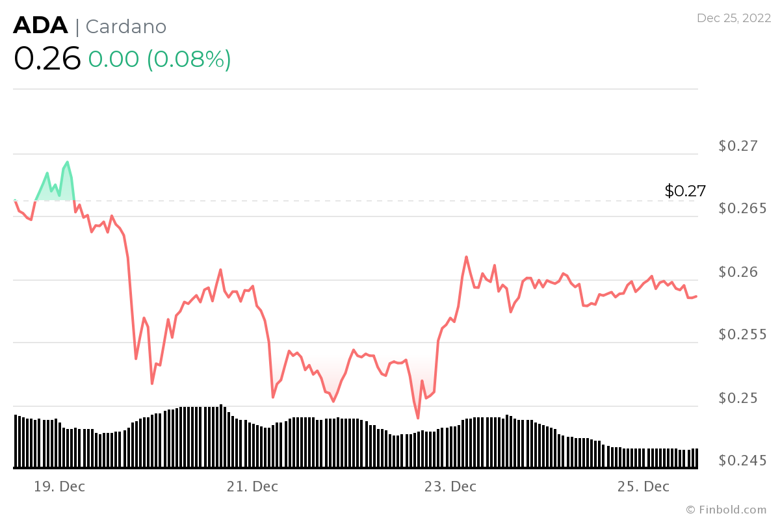Click the ADA ticker symbol
Screen dimensions: 780x520
[x=39, y=27]
